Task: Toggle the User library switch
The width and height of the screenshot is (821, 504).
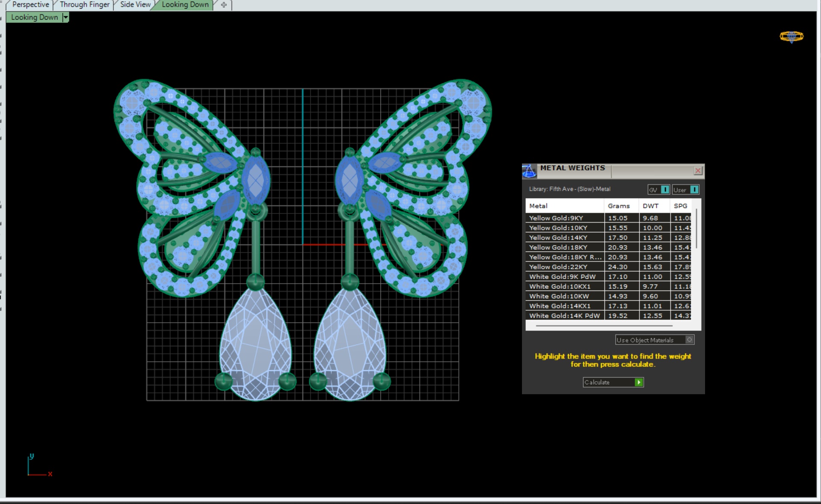Action: pyautogui.click(x=694, y=190)
